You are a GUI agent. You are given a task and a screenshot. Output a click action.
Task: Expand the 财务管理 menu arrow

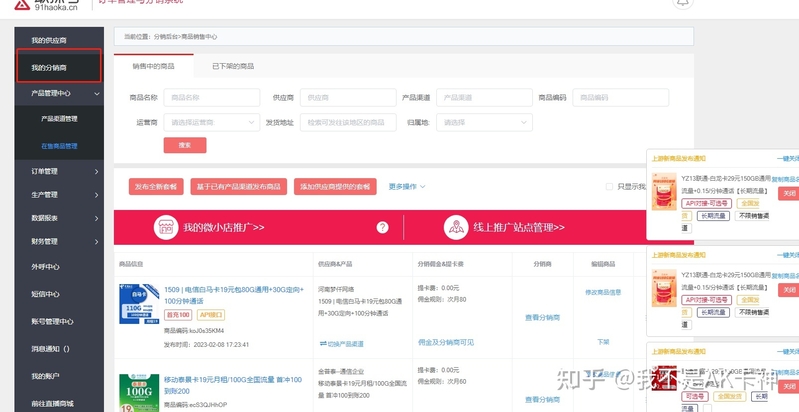tap(97, 242)
